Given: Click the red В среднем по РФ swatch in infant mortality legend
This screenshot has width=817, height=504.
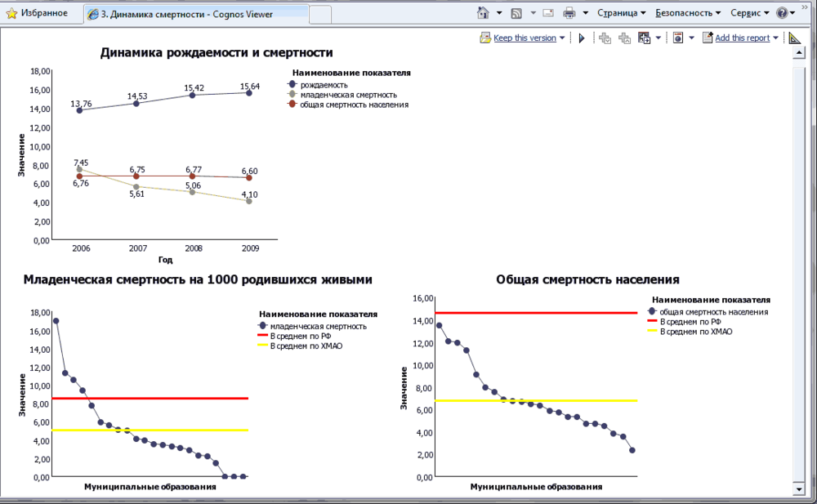Looking at the screenshot, I should click(x=262, y=335).
